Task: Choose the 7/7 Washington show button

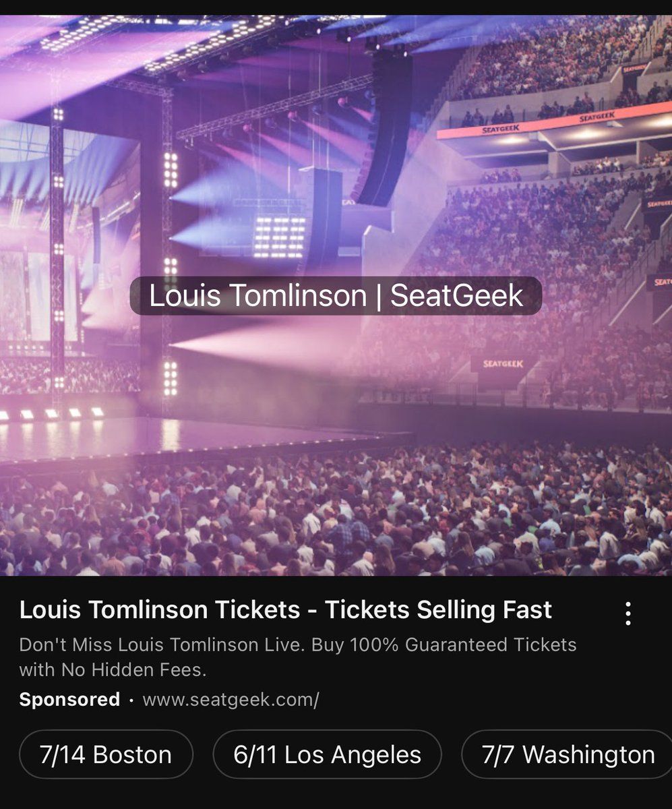Action: (x=566, y=754)
